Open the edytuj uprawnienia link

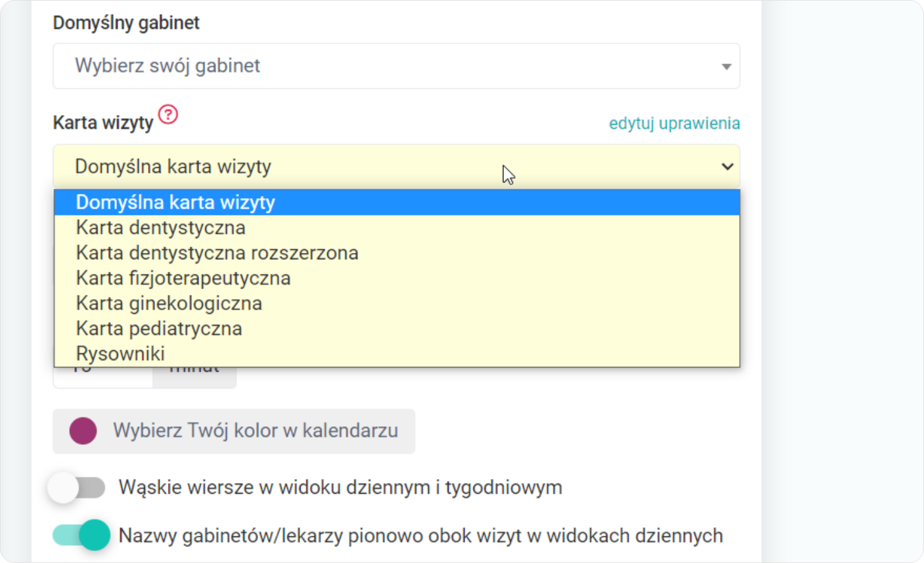point(674,123)
